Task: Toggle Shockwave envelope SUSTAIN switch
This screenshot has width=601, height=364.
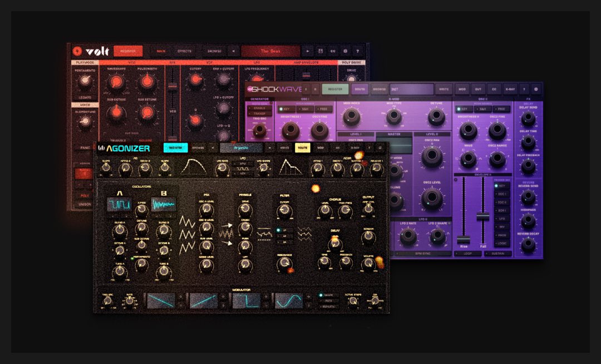Action: click(x=497, y=253)
